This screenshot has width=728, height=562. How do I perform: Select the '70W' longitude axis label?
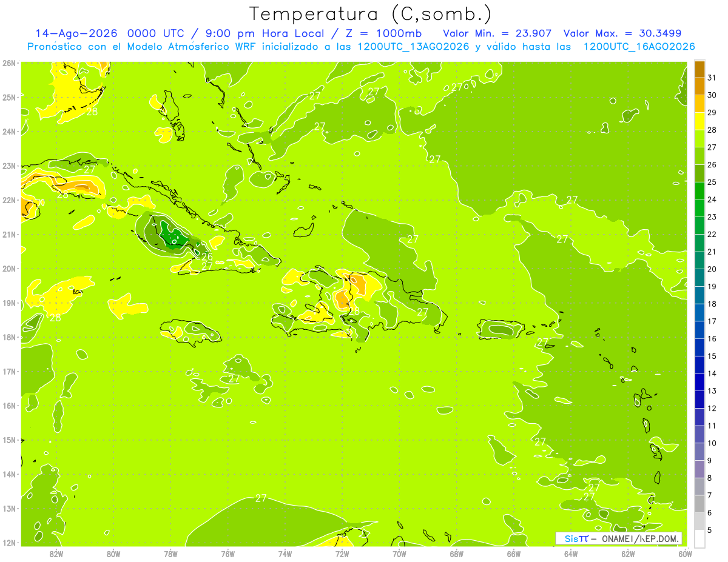click(x=399, y=554)
